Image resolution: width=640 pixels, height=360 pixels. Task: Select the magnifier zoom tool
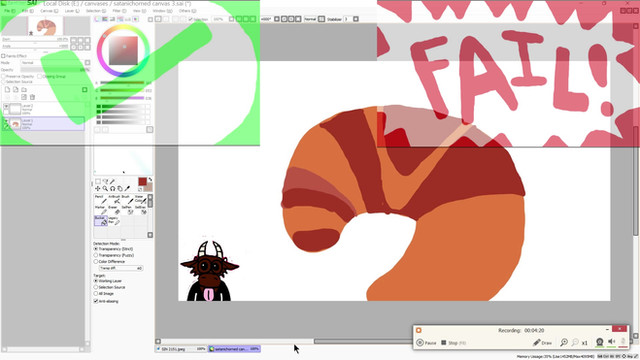pos(105,188)
